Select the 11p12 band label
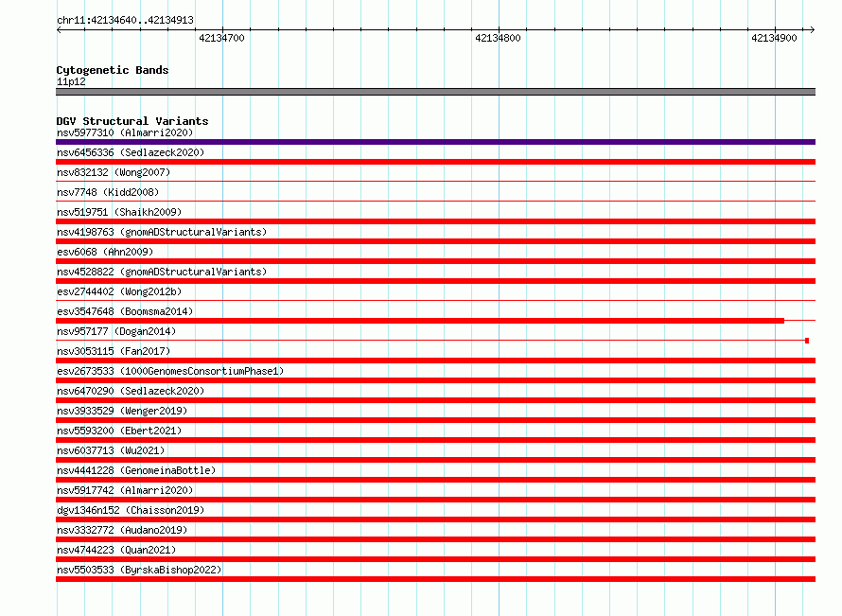Screen dimensions: 842x616 tap(71, 81)
